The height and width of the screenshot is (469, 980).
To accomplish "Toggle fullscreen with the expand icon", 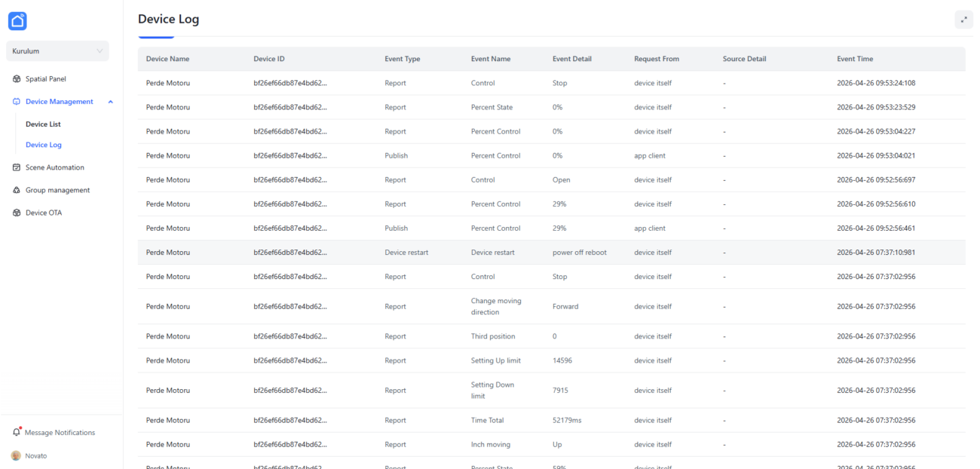I will point(963,20).
